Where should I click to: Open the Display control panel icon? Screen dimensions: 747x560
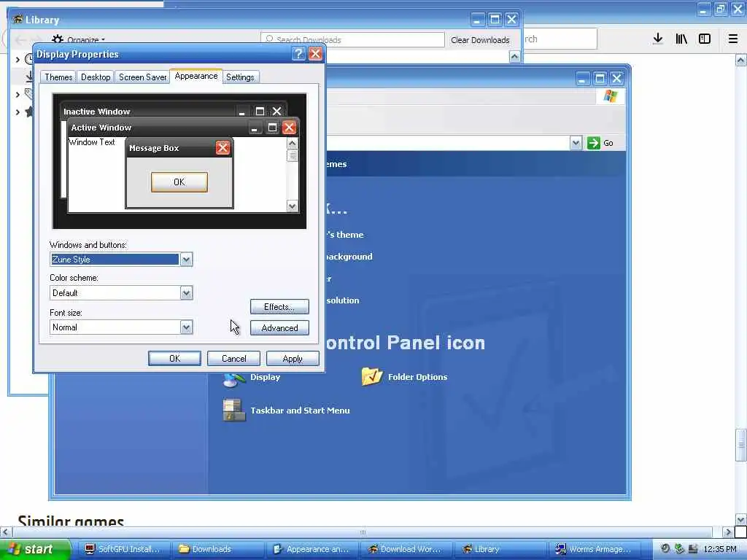[x=234, y=378]
